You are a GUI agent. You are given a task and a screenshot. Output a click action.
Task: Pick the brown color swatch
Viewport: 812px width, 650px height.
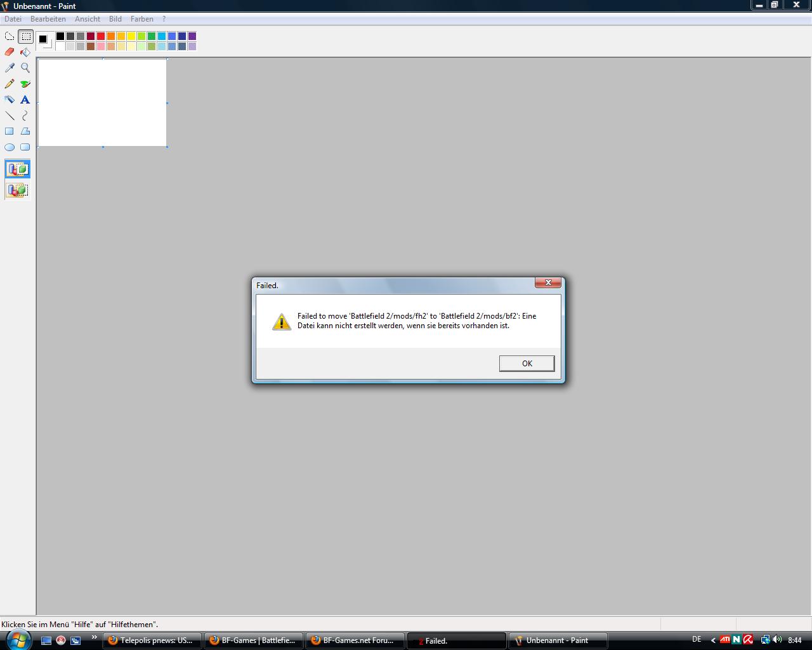[x=91, y=46]
